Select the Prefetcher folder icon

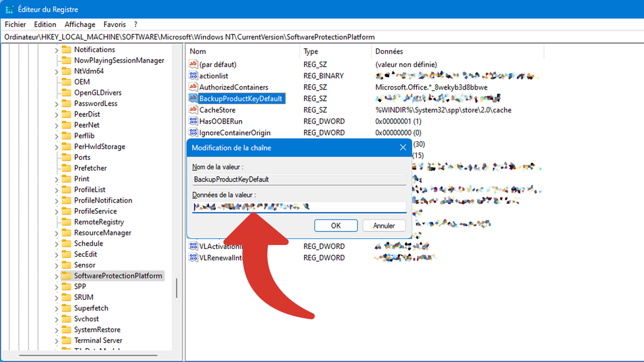[66, 168]
